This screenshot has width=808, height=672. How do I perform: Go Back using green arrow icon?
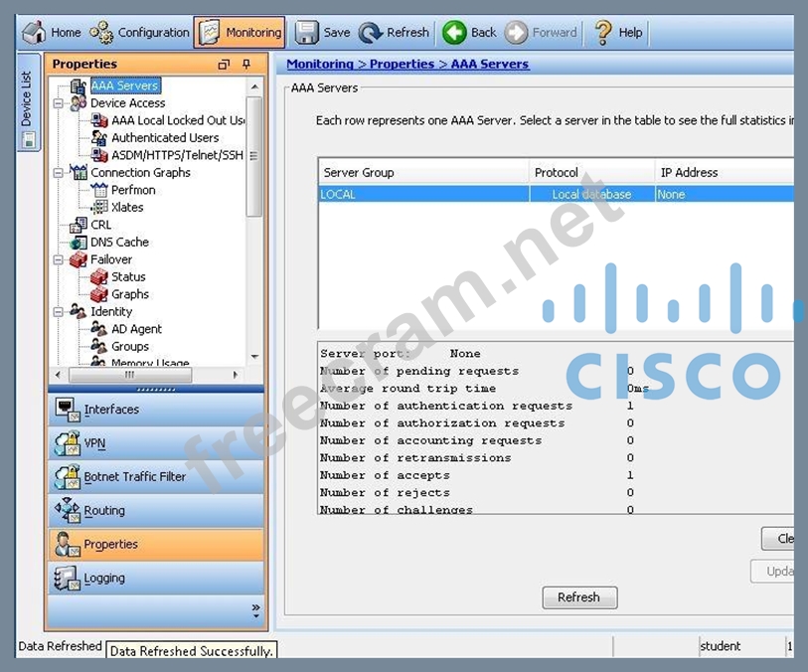[454, 33]
